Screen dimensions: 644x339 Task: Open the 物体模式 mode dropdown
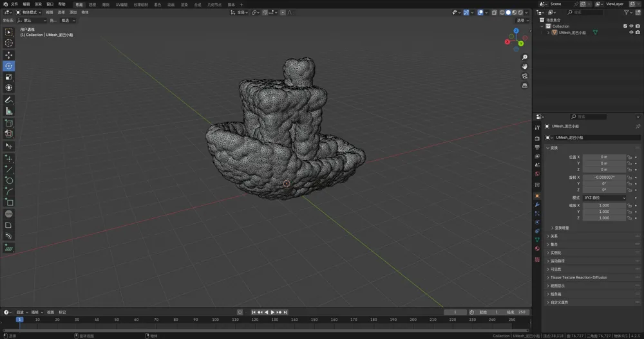pos(29,12)
